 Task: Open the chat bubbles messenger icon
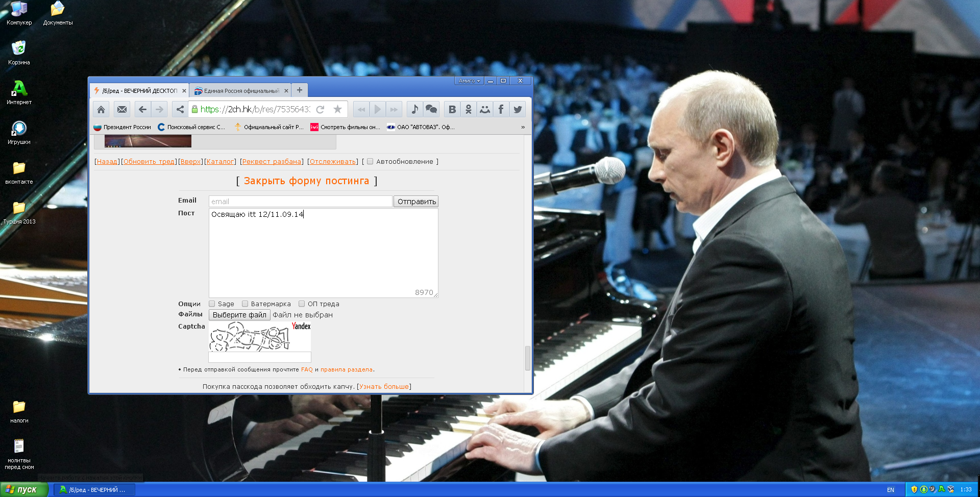[x=431, y=109]
